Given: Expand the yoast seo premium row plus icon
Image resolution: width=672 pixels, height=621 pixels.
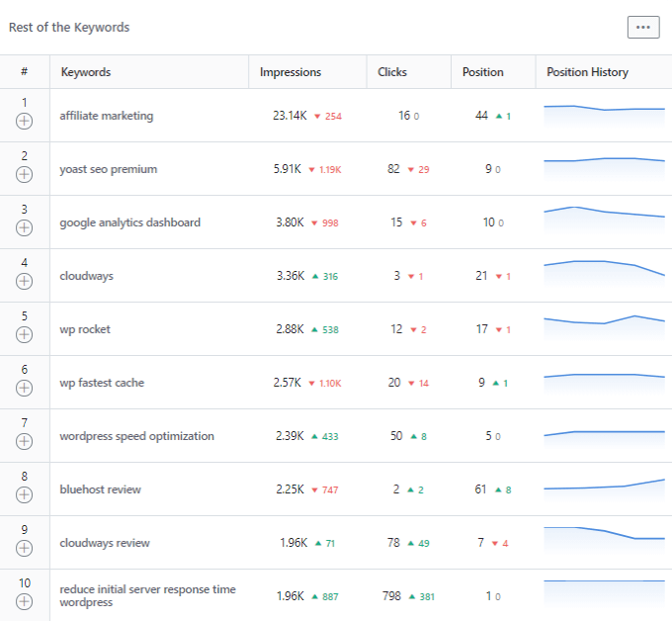Looking at the screenshot, I should click(24, 175).
